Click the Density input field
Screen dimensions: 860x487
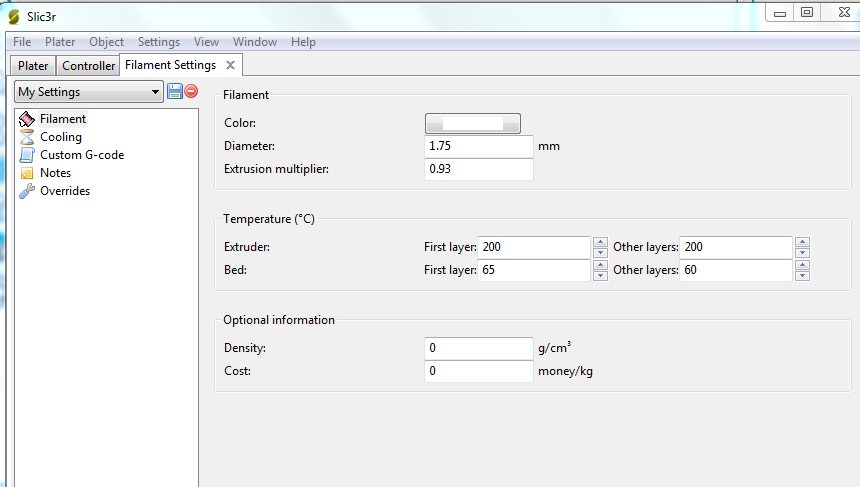pos(479,348)
